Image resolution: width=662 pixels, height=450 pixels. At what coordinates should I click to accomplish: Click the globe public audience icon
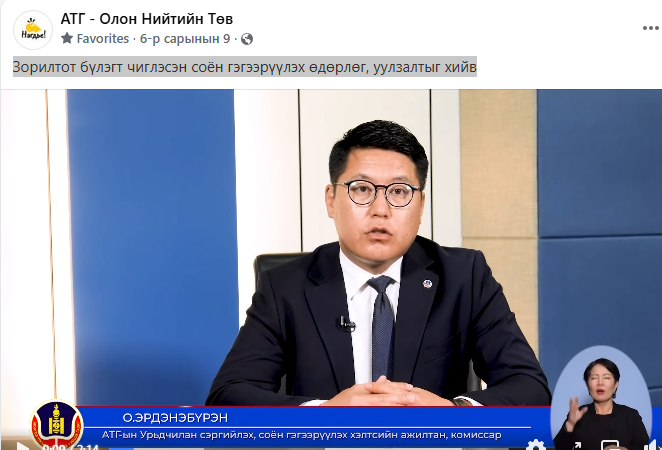247,39
